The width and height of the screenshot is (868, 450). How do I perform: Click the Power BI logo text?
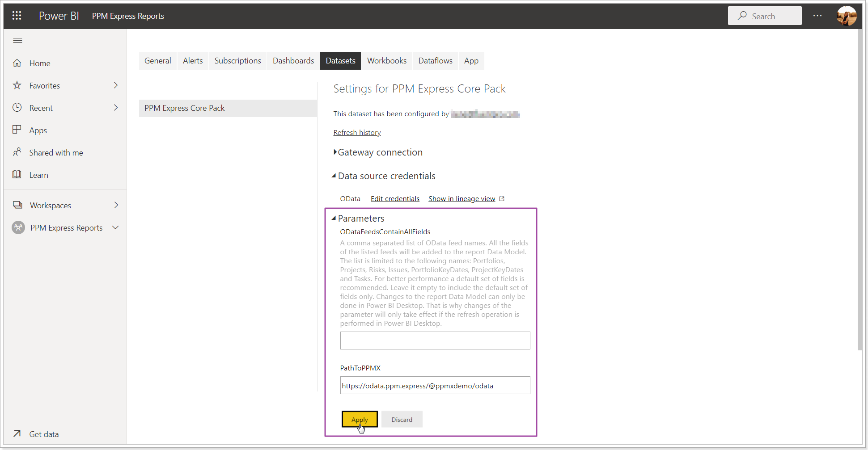[x=59, y=16]
